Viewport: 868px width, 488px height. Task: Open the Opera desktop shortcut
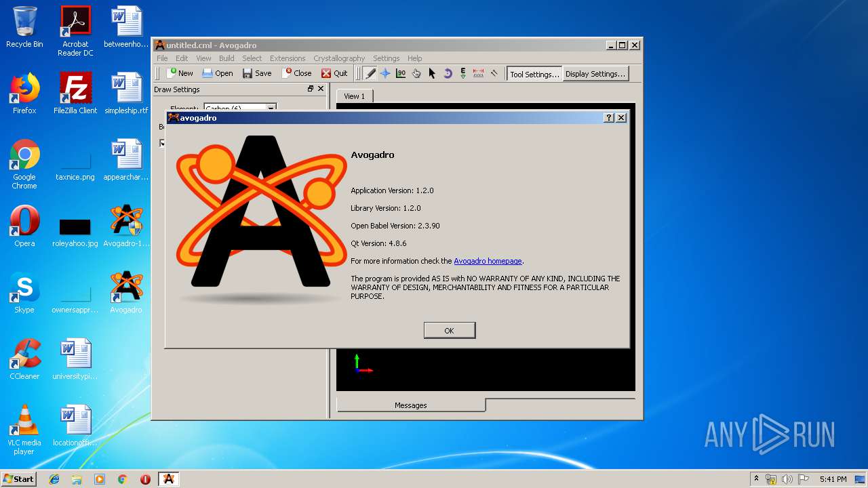click(24, 226)
